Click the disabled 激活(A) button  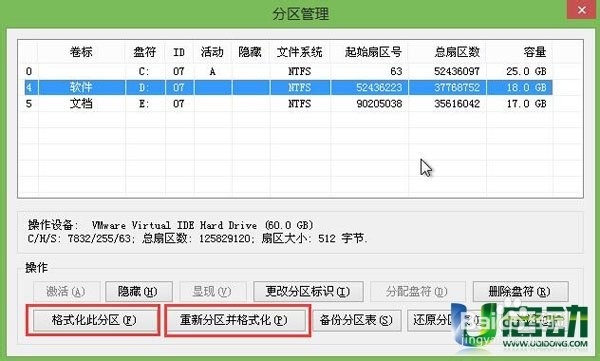[67, 292]
